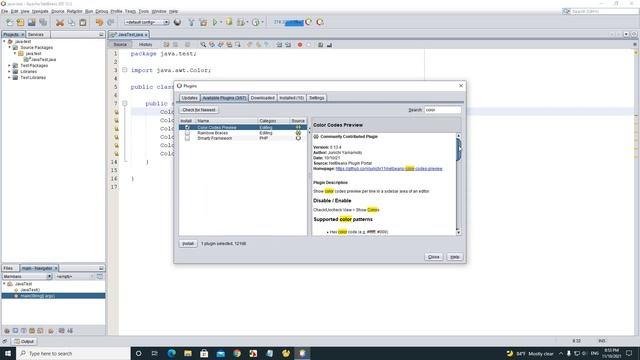This screenshot has height=360, width=640.
Task: Click the Clean and Build icon
Action: pyautogui.click(x=203, y=22)
